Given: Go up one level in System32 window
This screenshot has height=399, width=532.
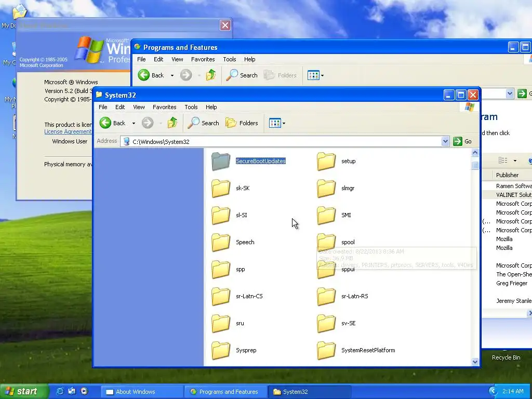Looking at the screenshot, I should tap(172, 123).
